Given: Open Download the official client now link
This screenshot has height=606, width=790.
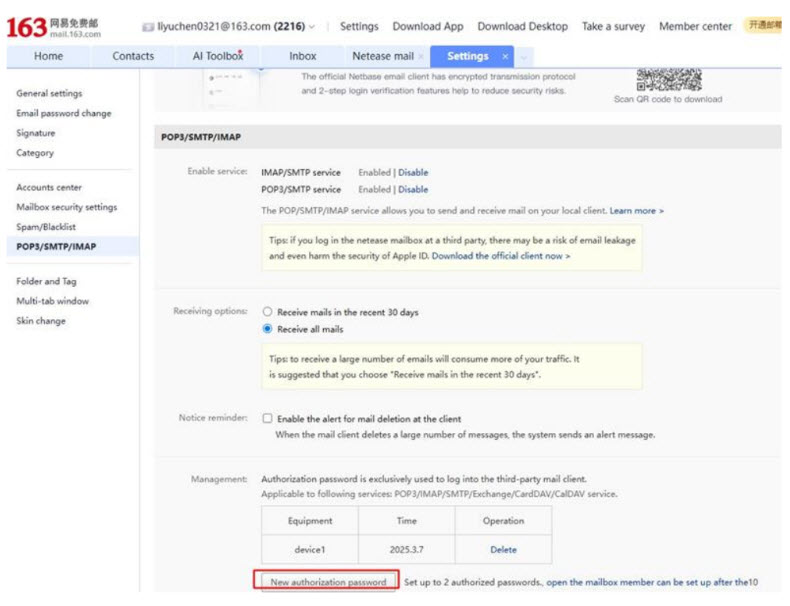Looking at the screenshot, I should 501,256.
